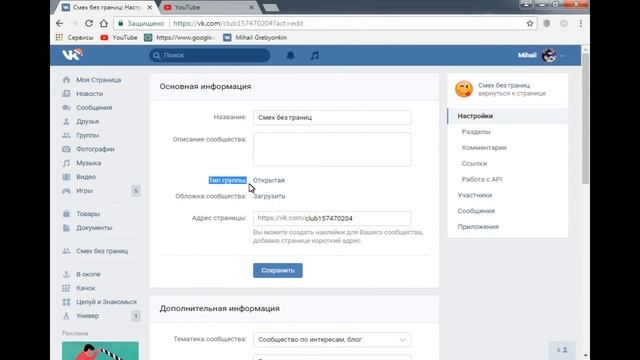Screen dimensions: 640x360
Task: Click the Mihail profile avatar
Action: 549,55
